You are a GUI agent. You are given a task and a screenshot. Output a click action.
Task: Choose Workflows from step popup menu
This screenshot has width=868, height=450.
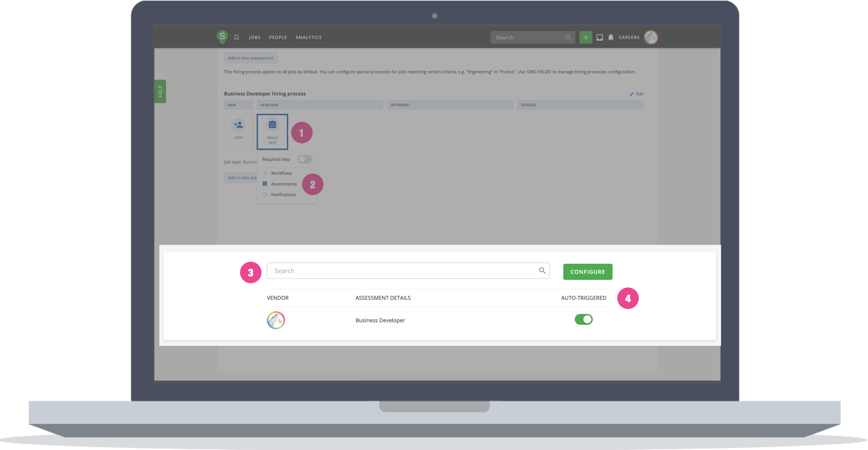point(281,173)
